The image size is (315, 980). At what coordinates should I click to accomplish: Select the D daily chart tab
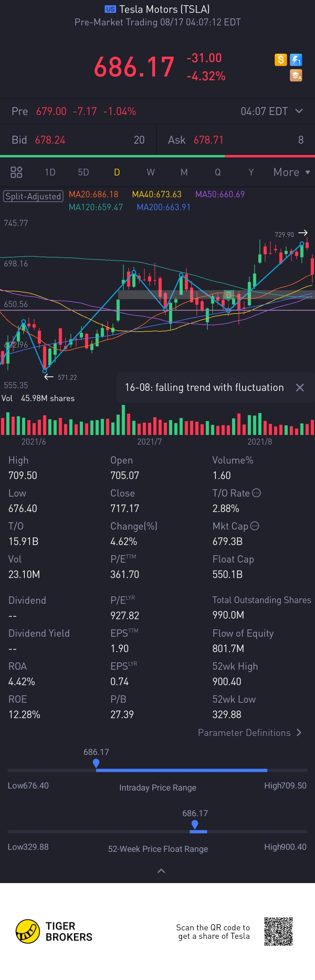(x=117, y=172)
